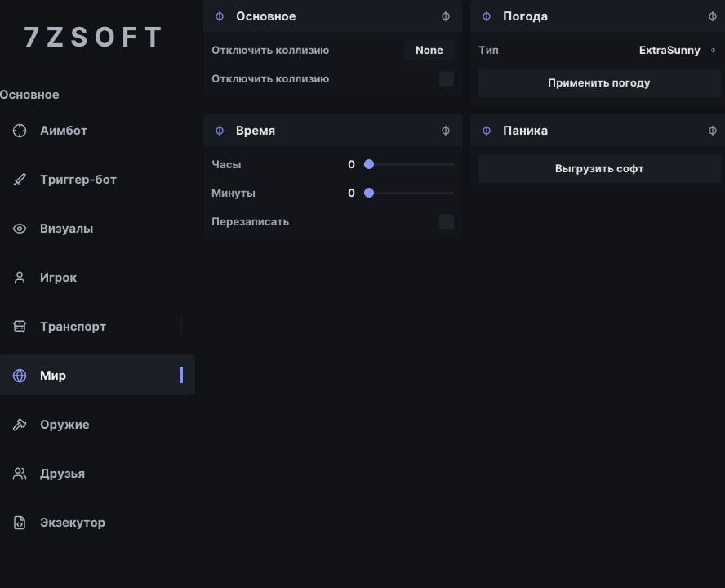Viewport: 725px width, 588px height.
Task: Click the Оружие weapon icon
Action: (20, 425)
